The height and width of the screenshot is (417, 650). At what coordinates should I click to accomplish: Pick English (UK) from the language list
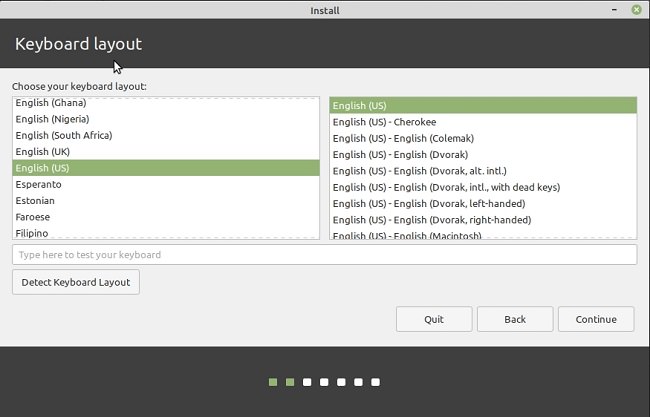point(166,152)
